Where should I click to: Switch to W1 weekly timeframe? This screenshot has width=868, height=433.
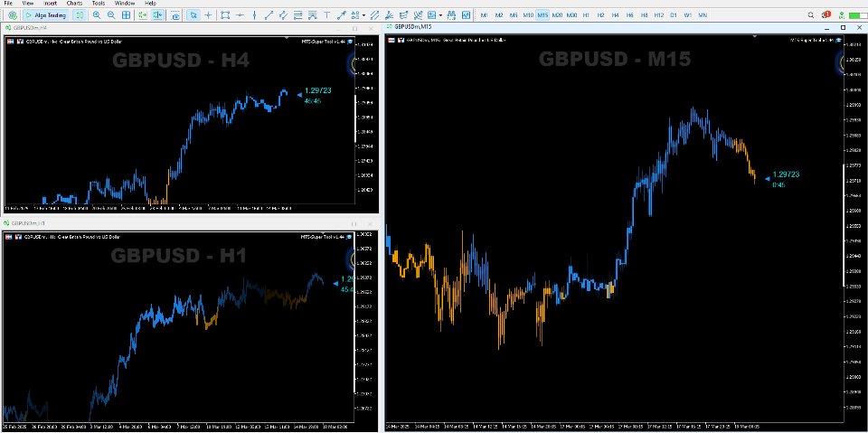(x=687, y=15)
